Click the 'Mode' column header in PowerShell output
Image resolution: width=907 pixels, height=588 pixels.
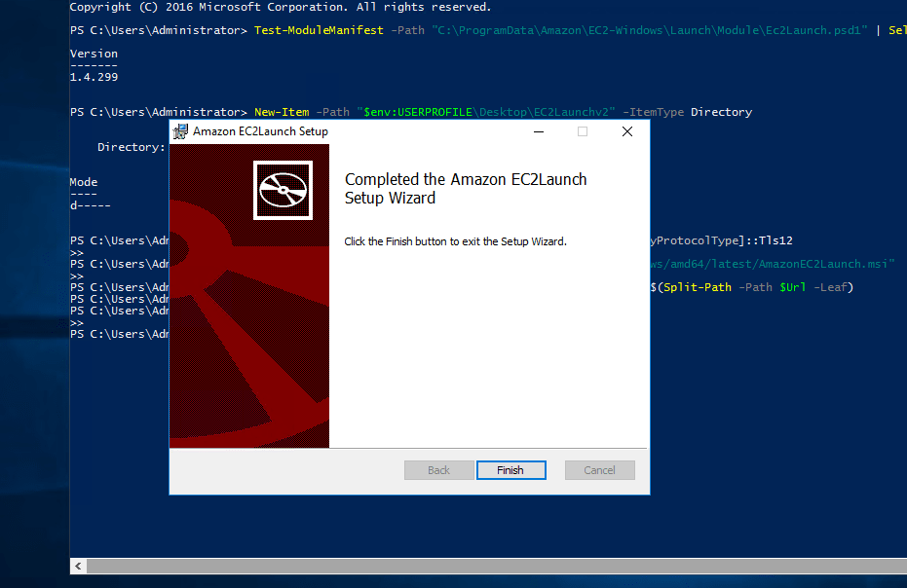coord(84,182)
